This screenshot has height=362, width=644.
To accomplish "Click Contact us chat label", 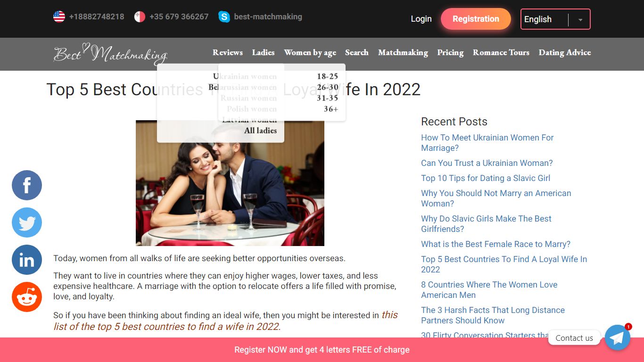I will pyautogui.click(x=574, y=338).
